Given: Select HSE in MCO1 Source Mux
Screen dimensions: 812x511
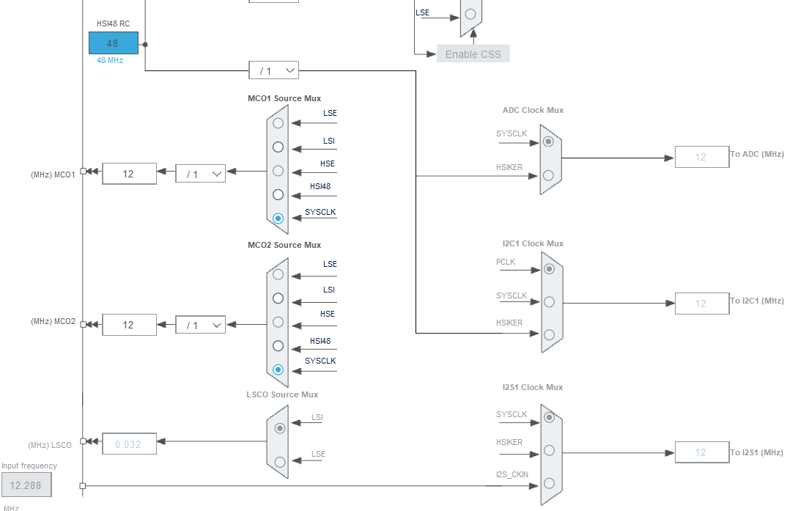Looking at the screenshot, I should 278,171.
